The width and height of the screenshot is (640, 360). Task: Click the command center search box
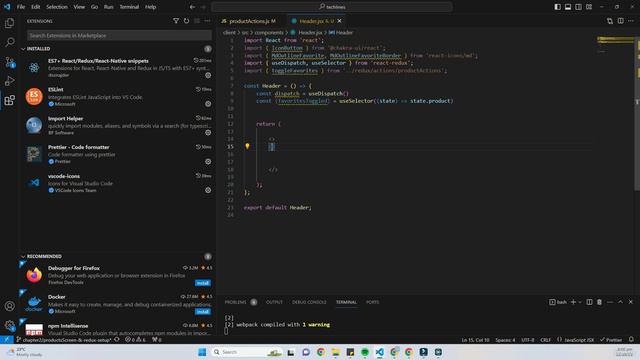[332, 7]
